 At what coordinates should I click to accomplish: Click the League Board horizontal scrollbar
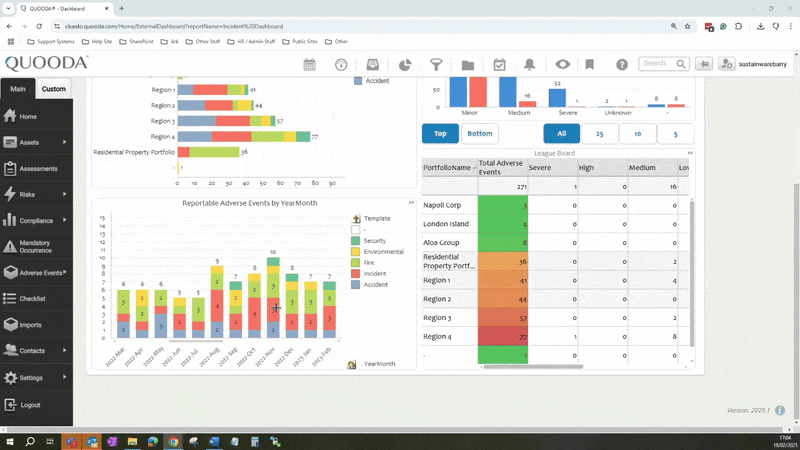(533, 366)
